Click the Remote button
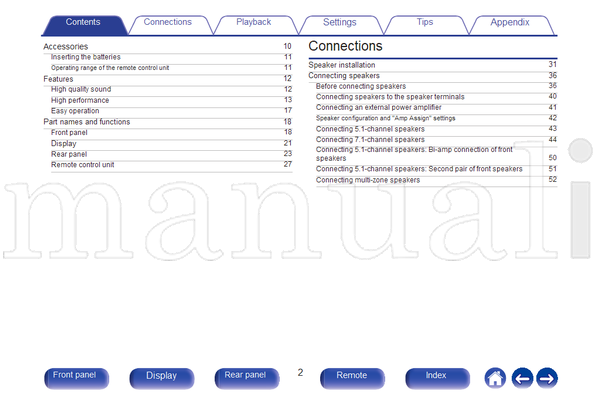This screenshot has width=600, height=399. click(352, 378)
